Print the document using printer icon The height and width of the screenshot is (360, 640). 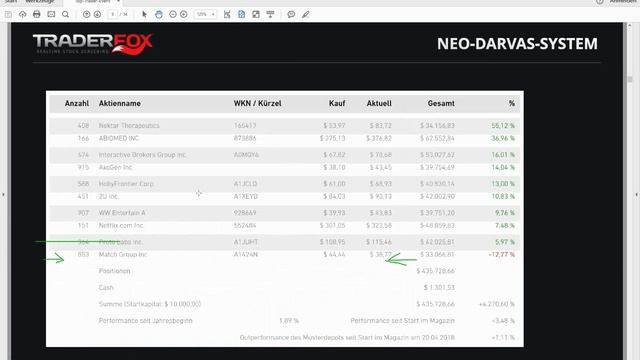pyautogui.click(x=37, y=14)
